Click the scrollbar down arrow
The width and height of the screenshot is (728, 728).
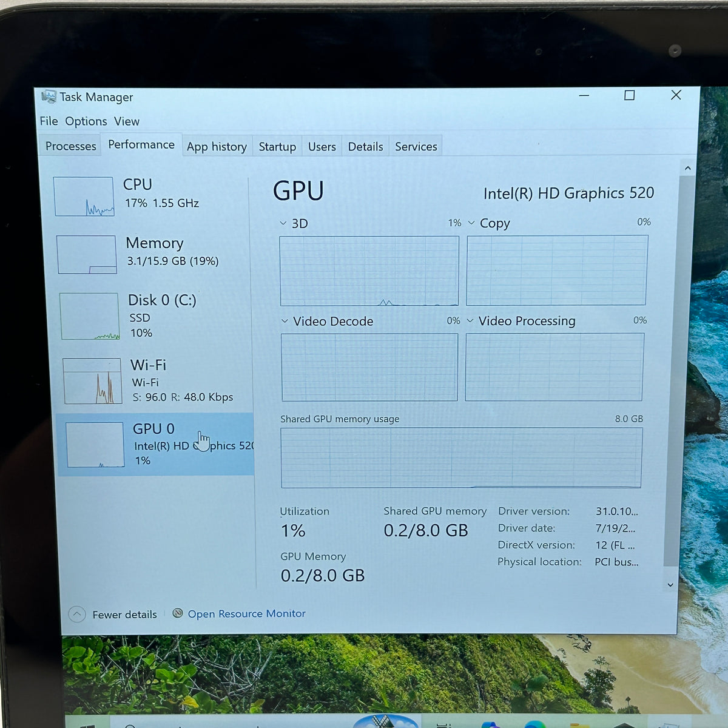[670, 585]
